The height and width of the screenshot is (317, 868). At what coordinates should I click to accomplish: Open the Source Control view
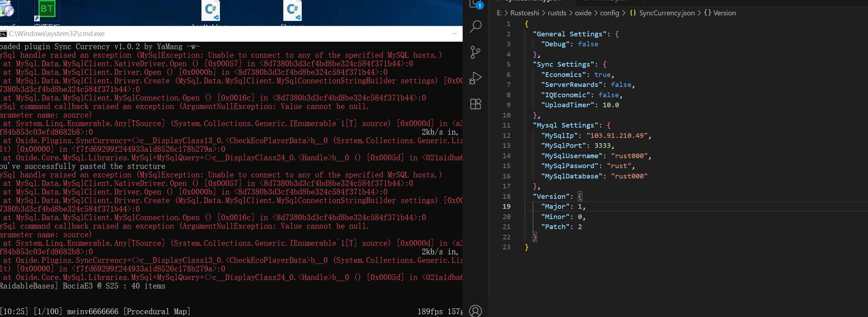[x=475, y=52]
